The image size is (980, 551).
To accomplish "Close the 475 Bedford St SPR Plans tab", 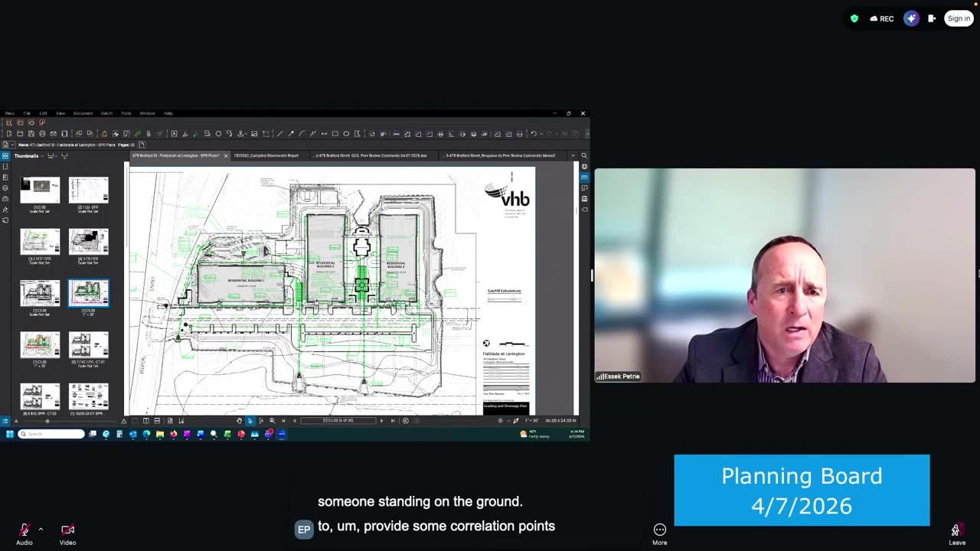I will [226, 156].
